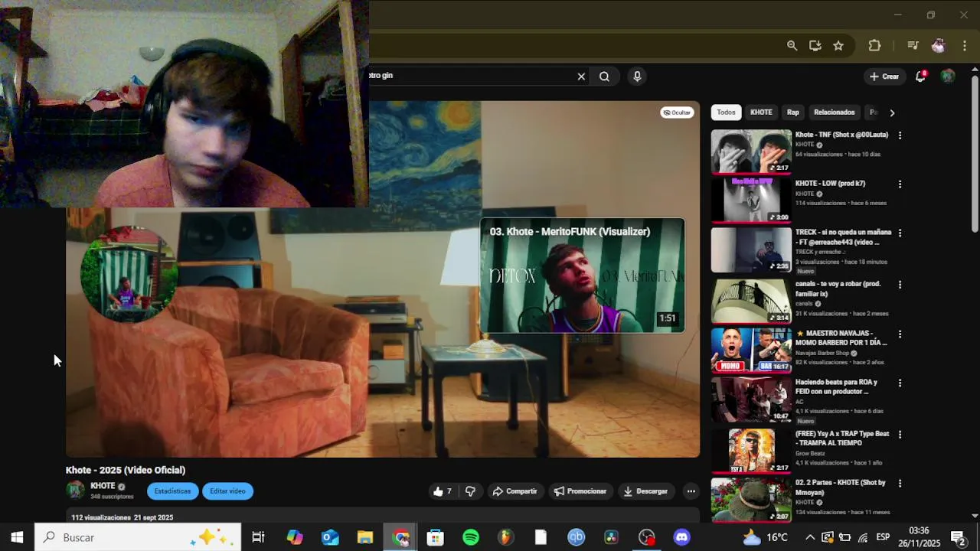The image size is (980, 551).
Task: Open Spotify from the taskbar
Action: 471,537
